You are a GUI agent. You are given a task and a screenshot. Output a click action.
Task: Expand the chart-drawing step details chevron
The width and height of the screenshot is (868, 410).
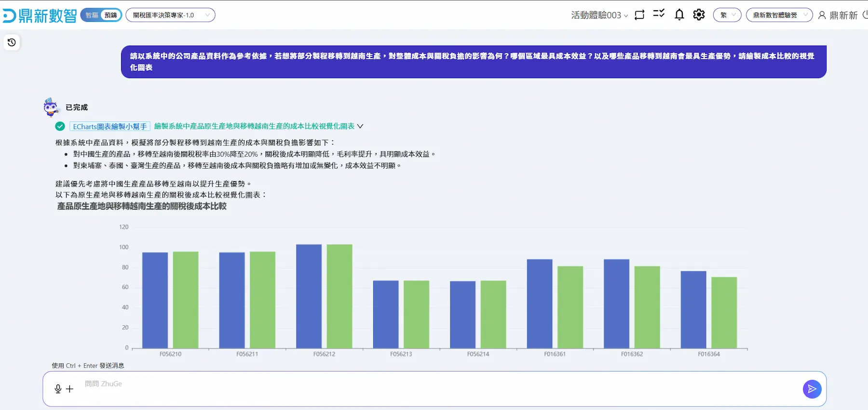tap(360, 126)
